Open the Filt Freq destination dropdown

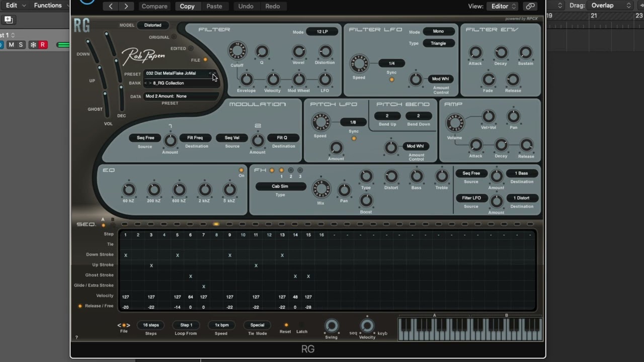pos(195,138)
